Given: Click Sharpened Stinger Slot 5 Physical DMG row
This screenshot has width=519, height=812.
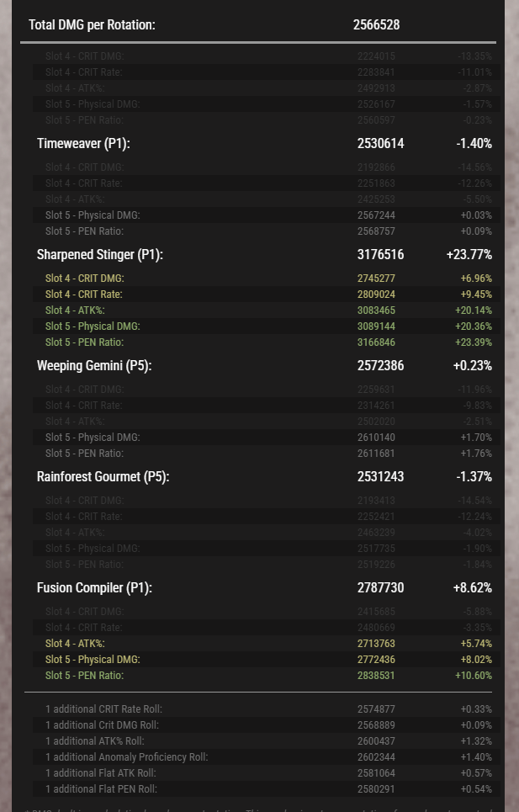Looking at the screenshot, I should click(267, 326).
